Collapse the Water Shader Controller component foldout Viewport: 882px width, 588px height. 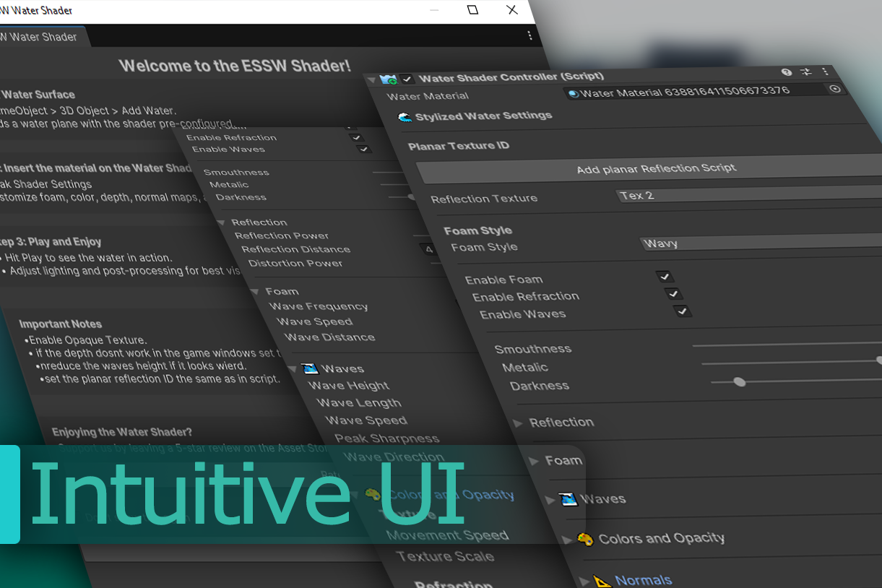tap(371, 79)
